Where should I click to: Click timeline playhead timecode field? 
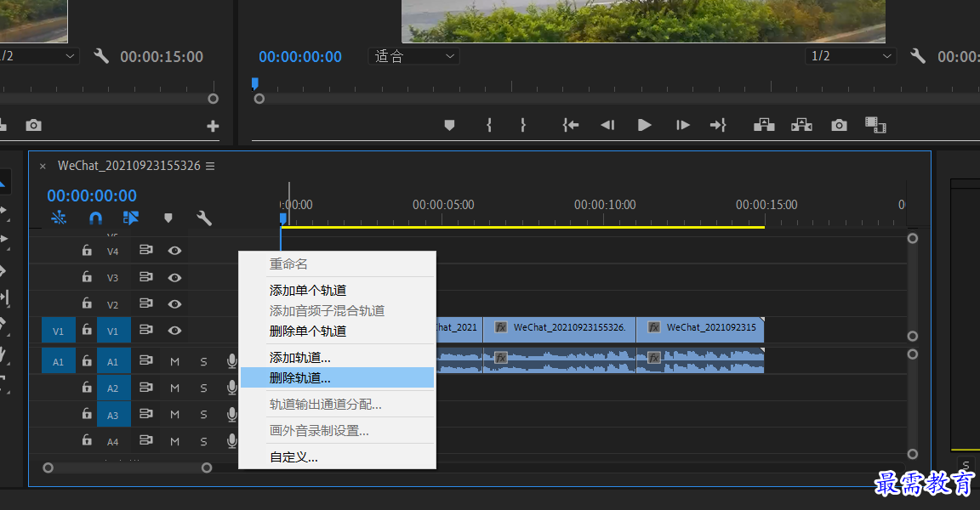[92, 195]
